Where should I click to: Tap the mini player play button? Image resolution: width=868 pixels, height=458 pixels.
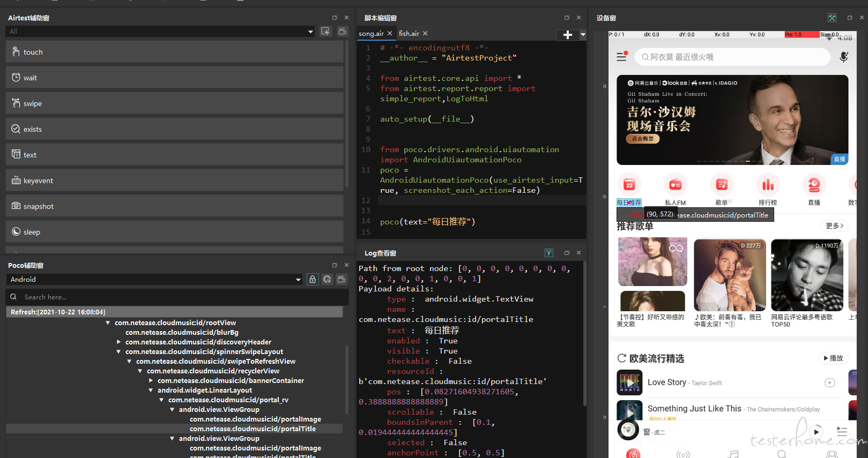[x=816, y=431]
